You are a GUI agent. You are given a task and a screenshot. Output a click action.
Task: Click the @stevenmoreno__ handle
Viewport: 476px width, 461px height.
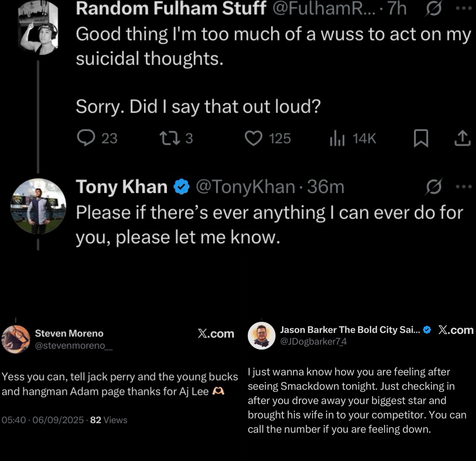click(74, 345)
